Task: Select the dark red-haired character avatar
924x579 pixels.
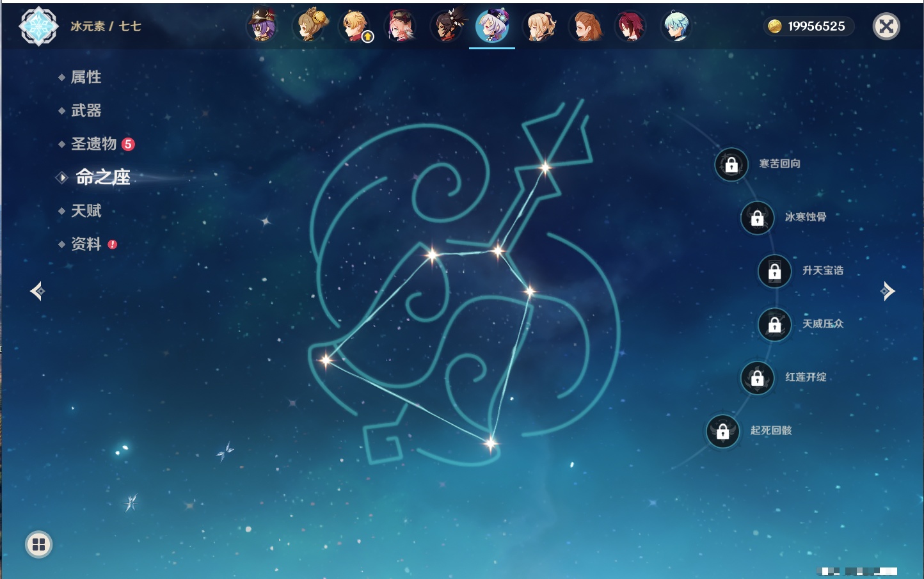Action: [630, 26]
